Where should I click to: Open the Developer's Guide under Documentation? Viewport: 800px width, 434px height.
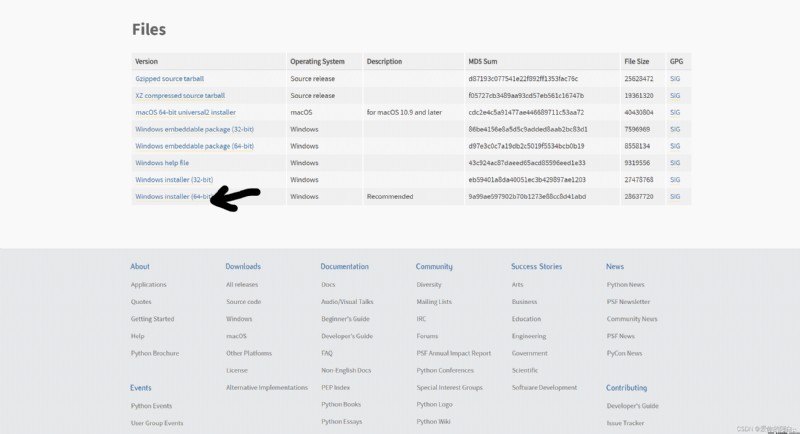coord(347,336)
